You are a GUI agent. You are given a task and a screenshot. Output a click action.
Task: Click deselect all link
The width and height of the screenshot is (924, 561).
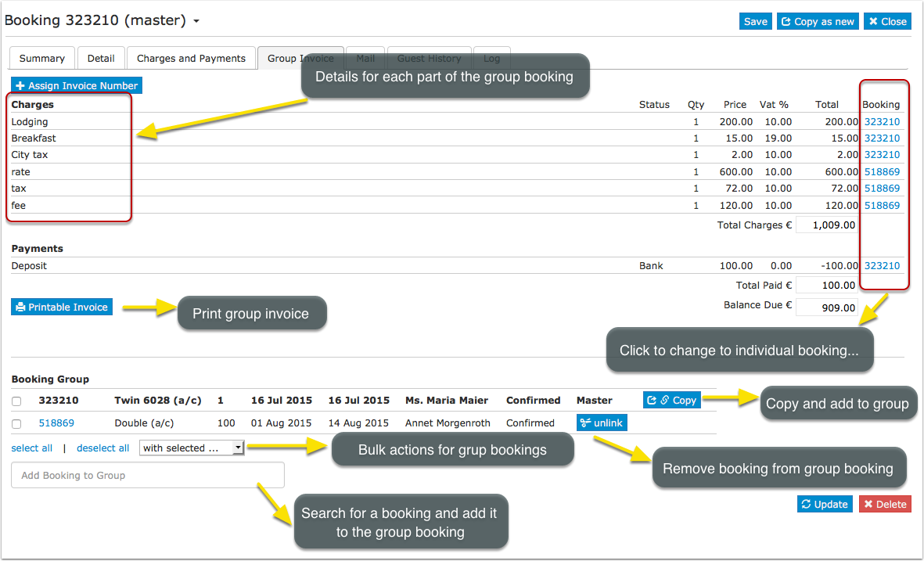pyautogui.click(x=102, y=448)
